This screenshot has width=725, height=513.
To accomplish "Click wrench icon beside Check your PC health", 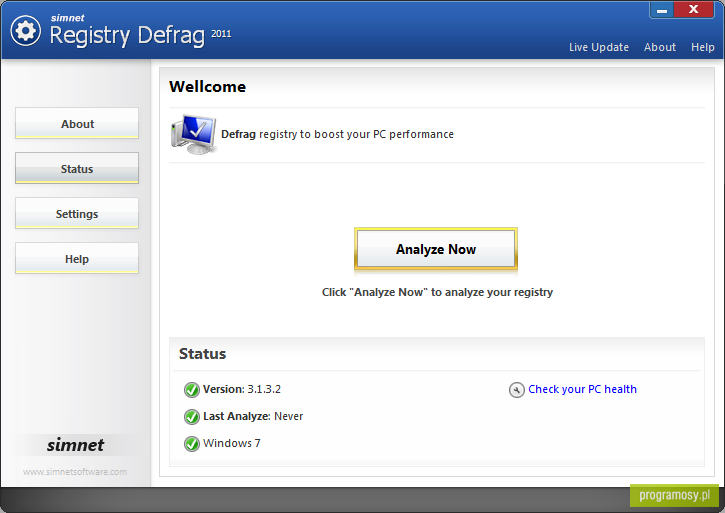I will pos(516,390).
